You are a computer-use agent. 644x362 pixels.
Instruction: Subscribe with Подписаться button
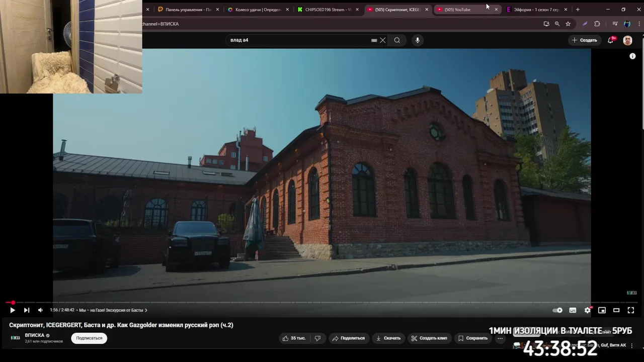(x=89, y=338)
